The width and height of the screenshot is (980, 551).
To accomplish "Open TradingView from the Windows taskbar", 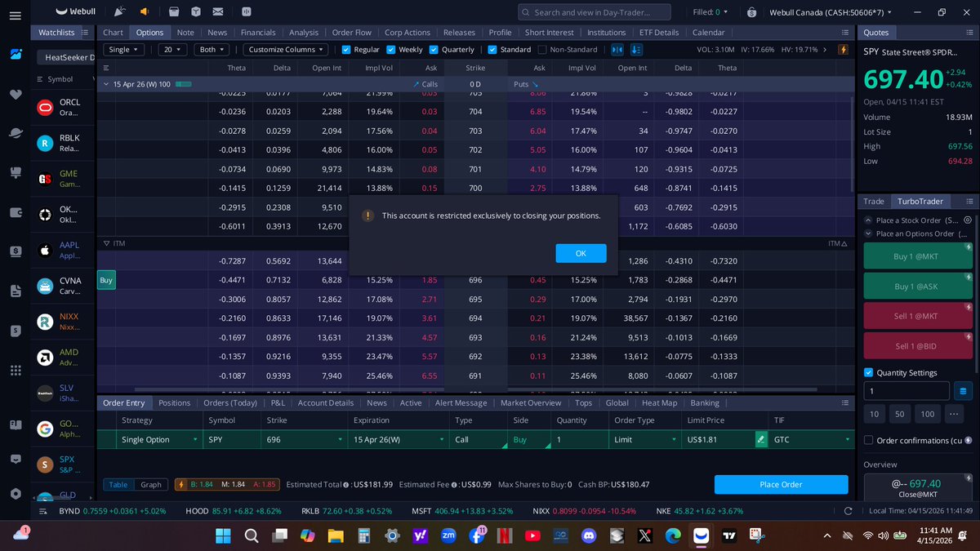I will point(729,535).
